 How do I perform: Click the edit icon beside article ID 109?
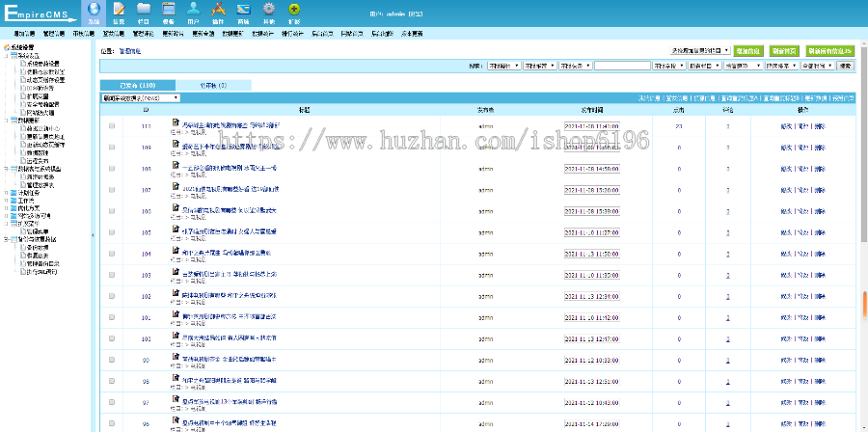pos(176,145)
